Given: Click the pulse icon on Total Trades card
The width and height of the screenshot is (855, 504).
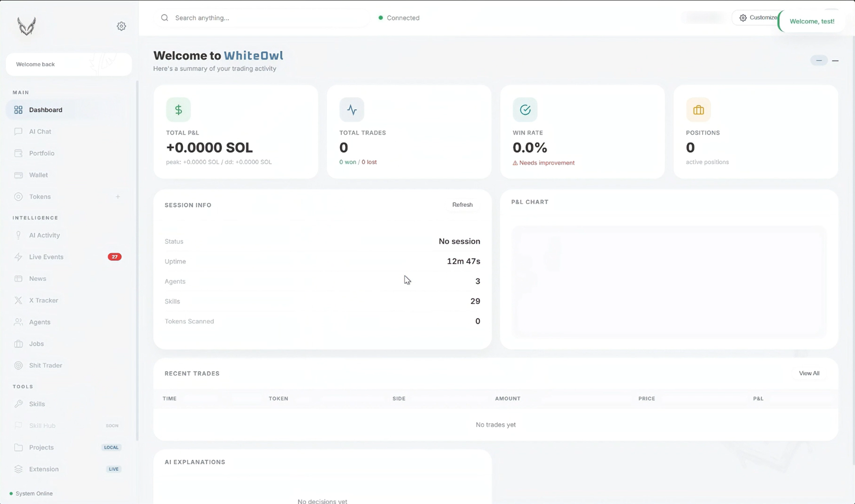Looking at the screenshot, I should click(x=352, y=110).
